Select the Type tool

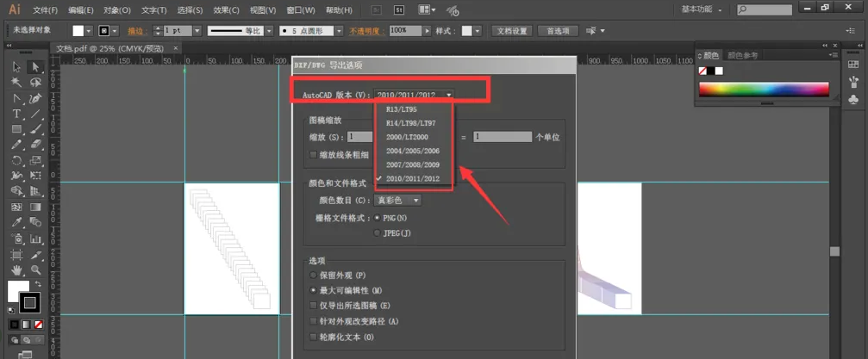point(17,114)
